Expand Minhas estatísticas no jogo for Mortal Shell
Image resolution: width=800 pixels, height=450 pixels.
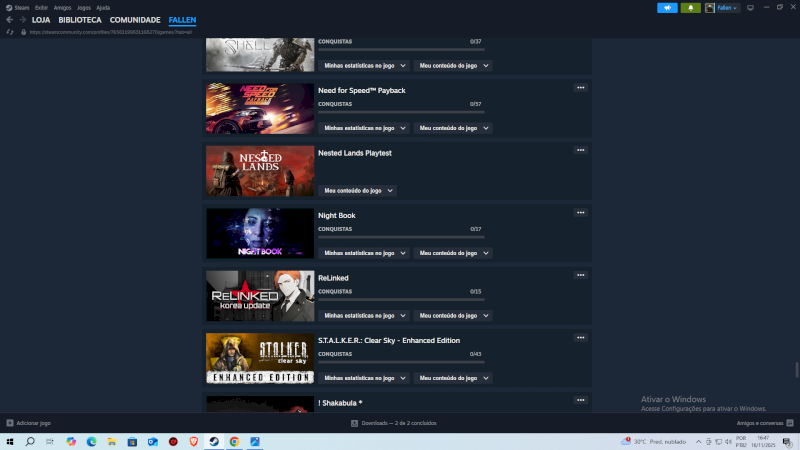364,66
